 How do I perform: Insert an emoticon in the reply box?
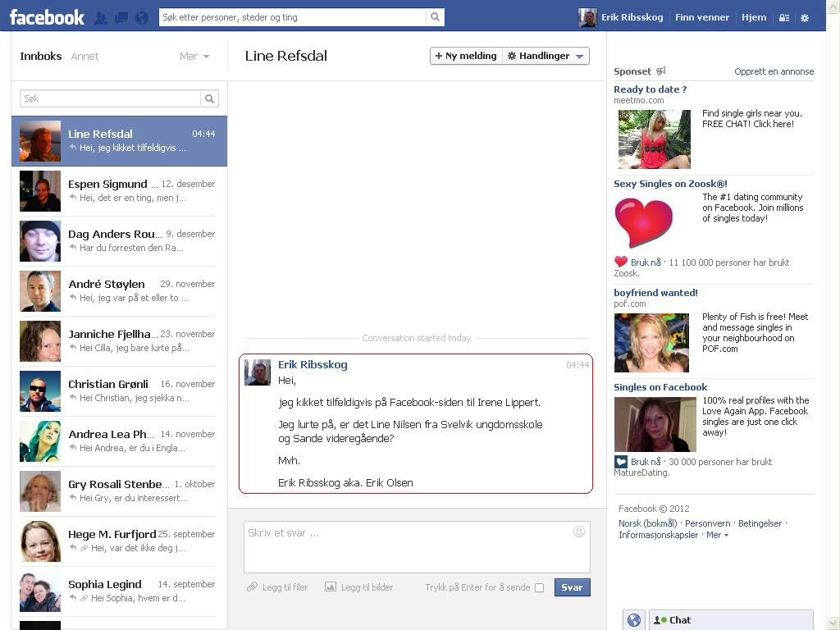(580, 532)
